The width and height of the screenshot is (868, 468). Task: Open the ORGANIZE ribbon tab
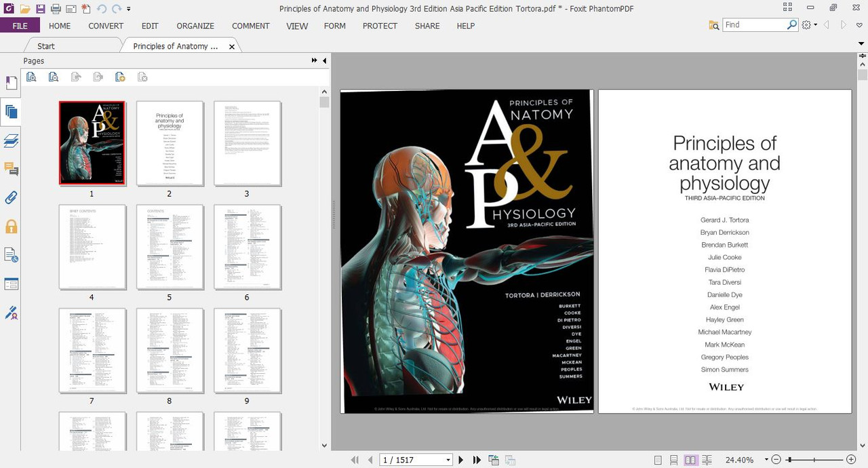195,26
